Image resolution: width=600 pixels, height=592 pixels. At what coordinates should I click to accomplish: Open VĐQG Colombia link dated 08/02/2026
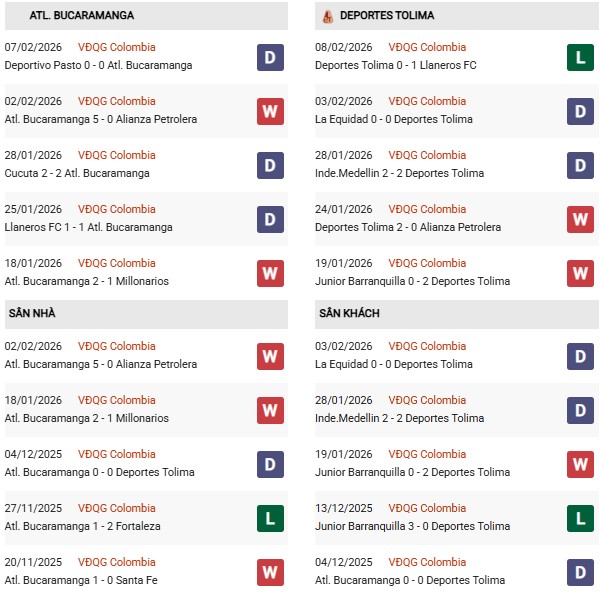click(427, 47)
